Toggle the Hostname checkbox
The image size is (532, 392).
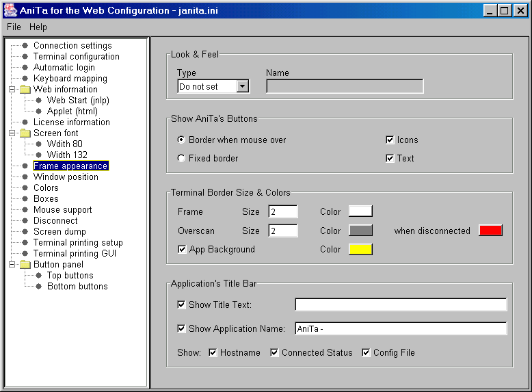coord(213,352)
